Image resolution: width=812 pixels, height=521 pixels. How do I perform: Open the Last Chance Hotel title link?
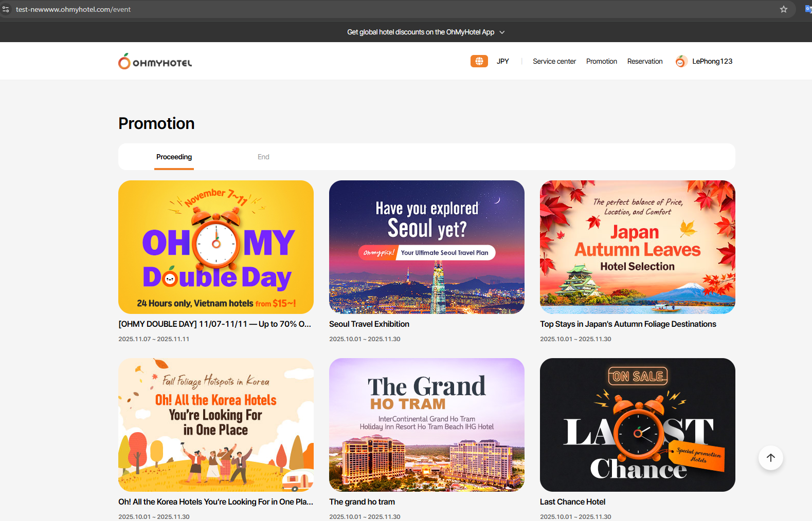pos(572,502)
